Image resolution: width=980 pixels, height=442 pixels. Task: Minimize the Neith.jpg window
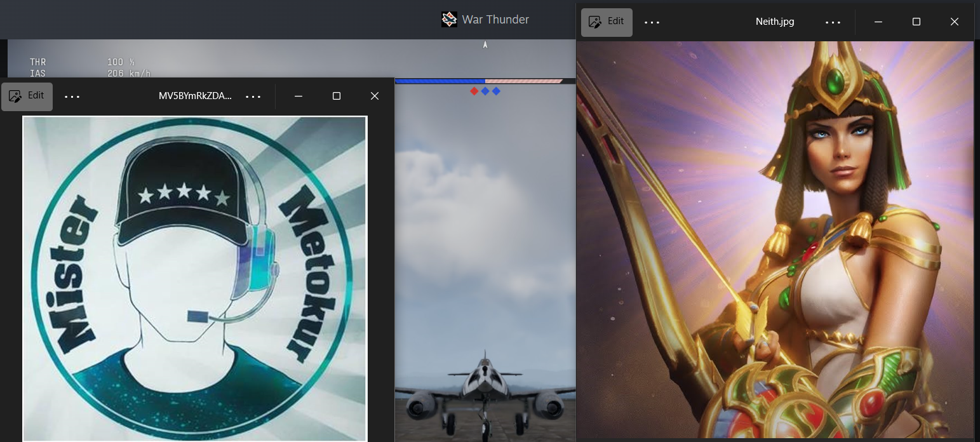point(878,22)
